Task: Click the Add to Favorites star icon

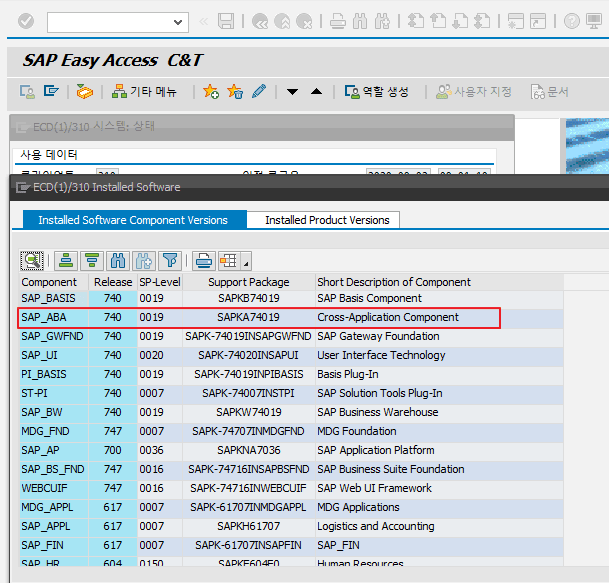Action: coord(211,92)
